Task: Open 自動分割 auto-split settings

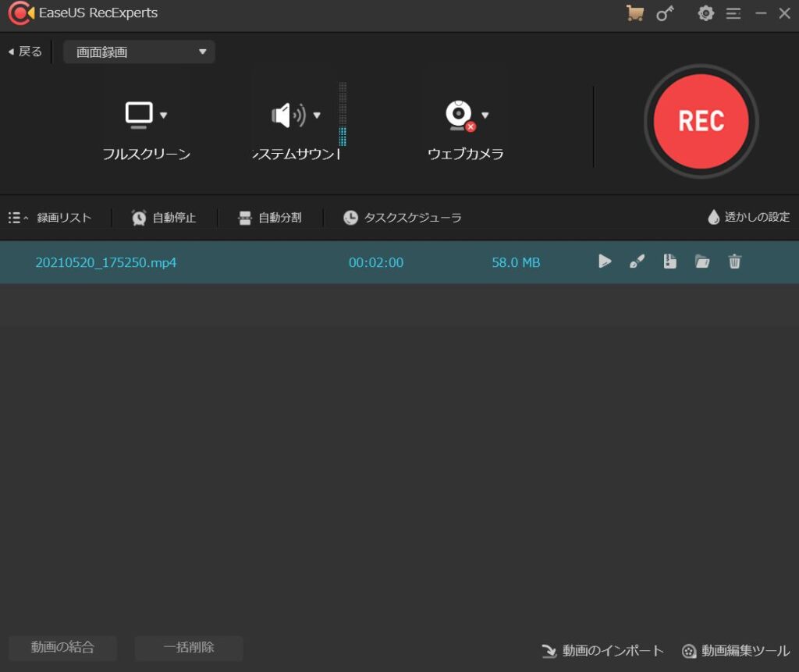Action: (x=269, y=218)
